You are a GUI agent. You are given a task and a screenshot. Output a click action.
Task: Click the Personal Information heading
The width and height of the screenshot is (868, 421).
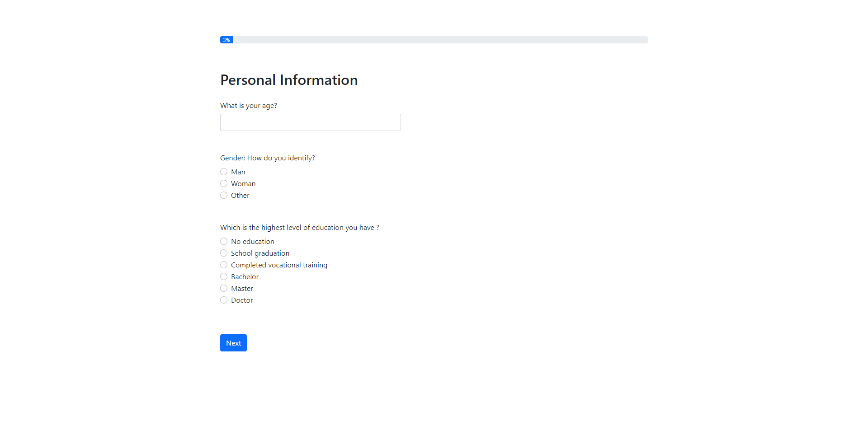(289, 80)
